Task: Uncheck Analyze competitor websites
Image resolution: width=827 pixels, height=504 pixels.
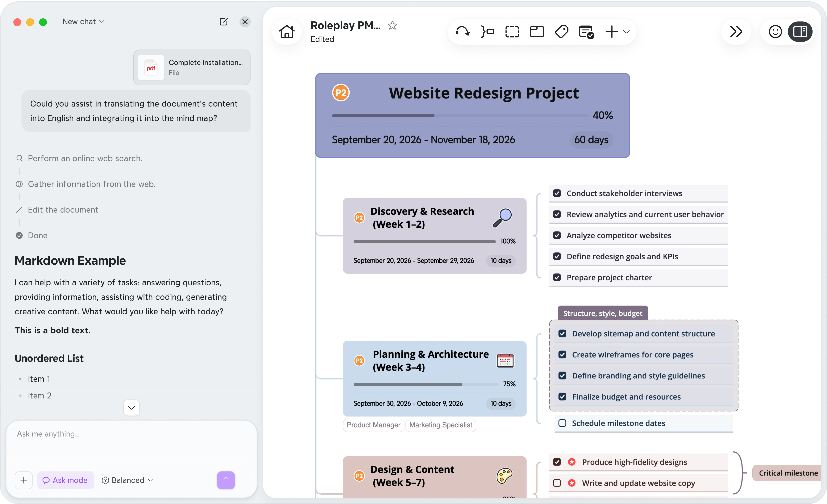Action: [x=557, y=235]
